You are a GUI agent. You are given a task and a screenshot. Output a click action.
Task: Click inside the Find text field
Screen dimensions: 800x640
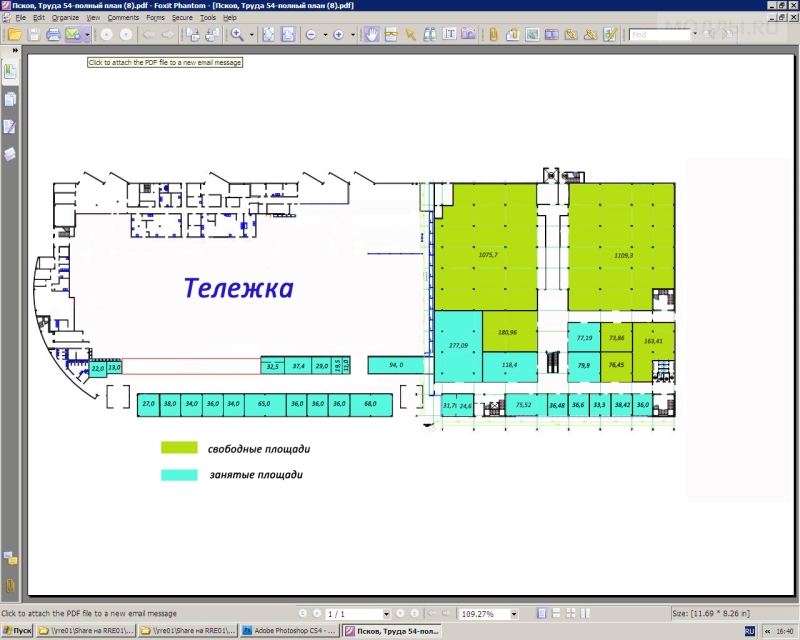(x=659, y=34)
